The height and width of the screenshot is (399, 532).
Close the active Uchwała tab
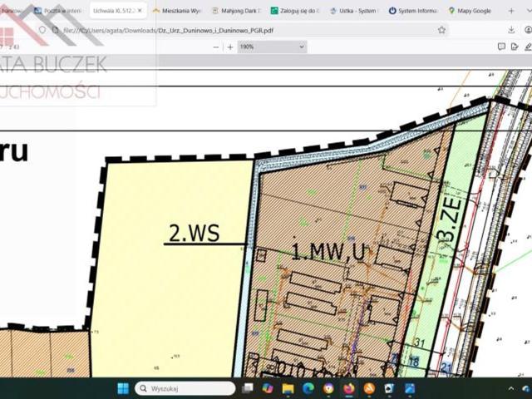tap(140, 11)
